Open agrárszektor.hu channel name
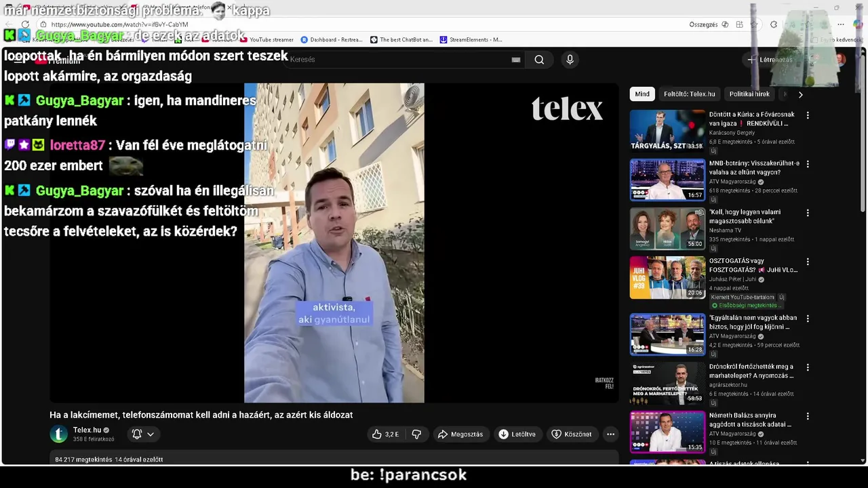This screenshot has width=868, height=488. [x=728, y=385]
